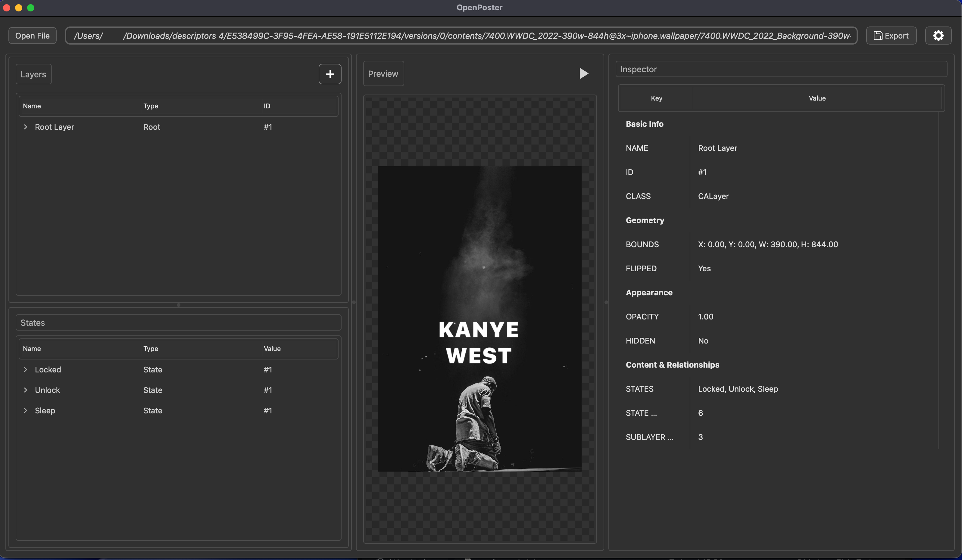Select the Unlock state name
The image size is (962, 560).
coord(47,390)
